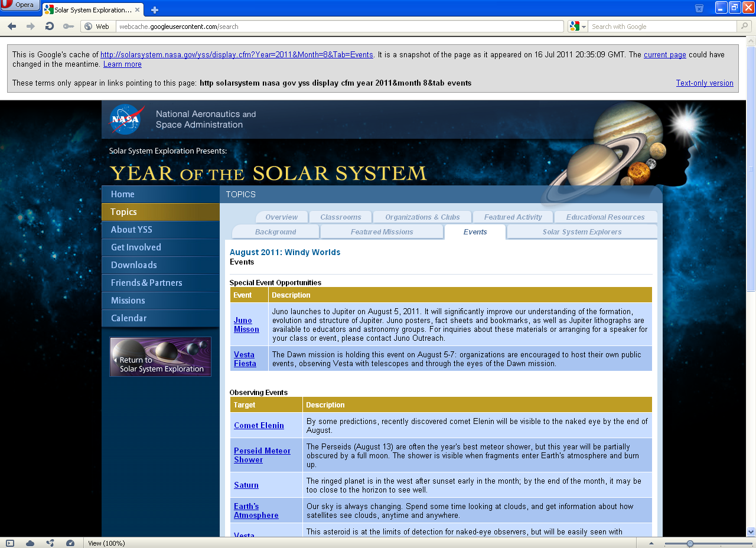Open the Juno Misson link
The image size is (756, 548).
click(246, 325)
